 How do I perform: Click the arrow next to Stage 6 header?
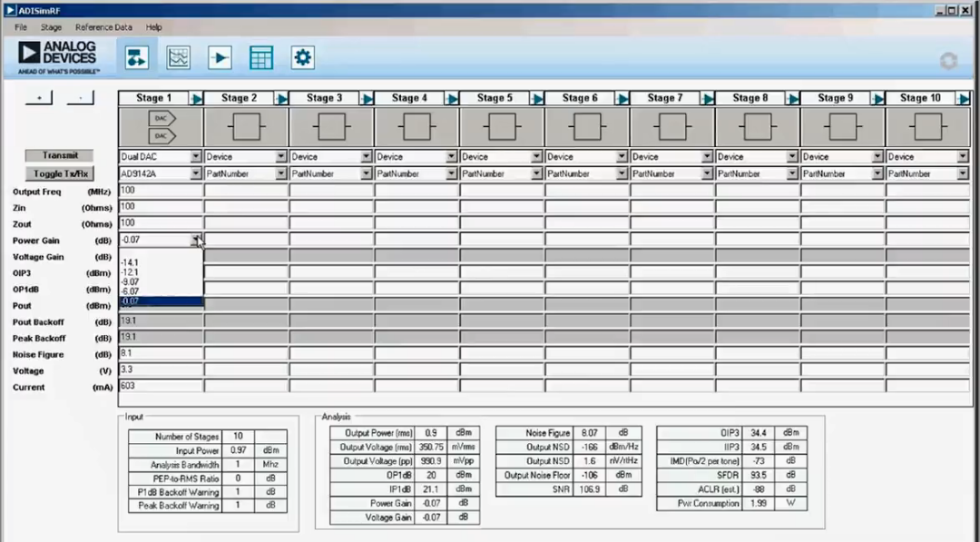622,98
